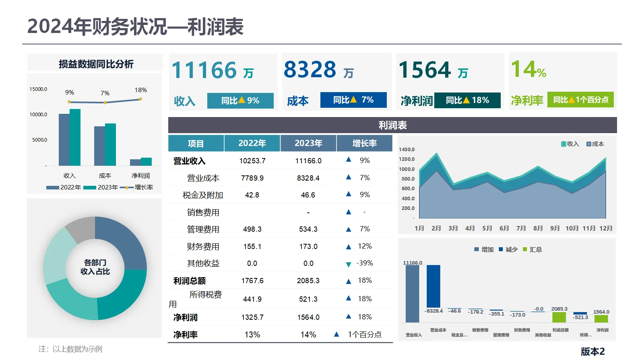Click the 13% cell in 净利率 row
This screenshot has height=362, width=644.
pos(252,335)
